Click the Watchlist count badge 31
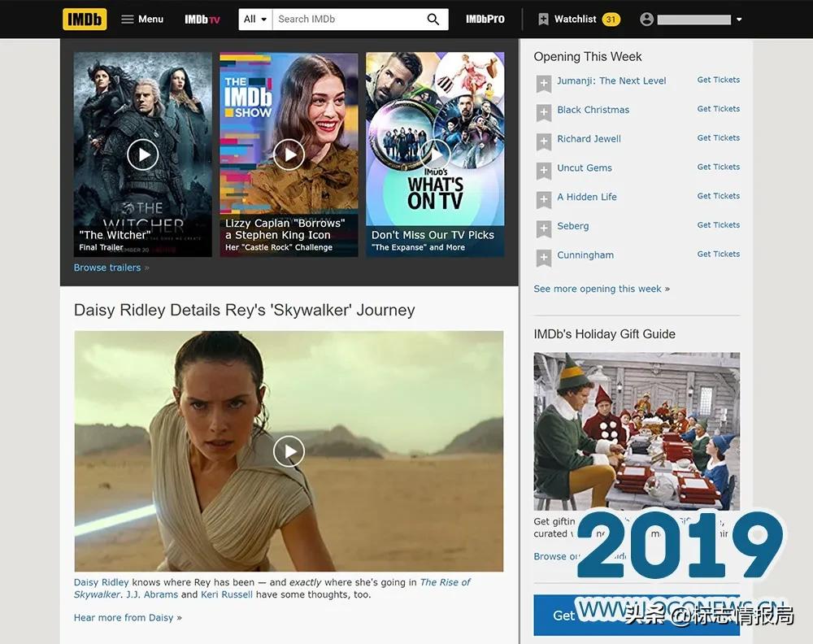The height and width of the screenshot is (644, 813). click(611, 20)
